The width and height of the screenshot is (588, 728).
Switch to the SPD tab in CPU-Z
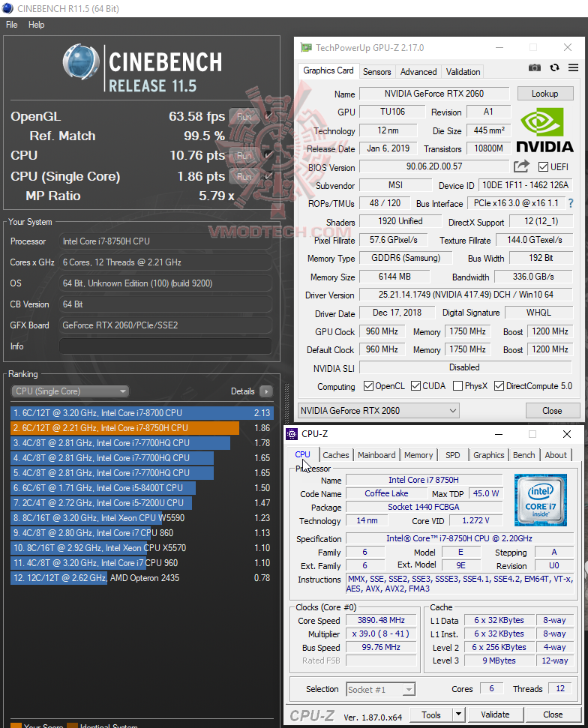[453, 455]
